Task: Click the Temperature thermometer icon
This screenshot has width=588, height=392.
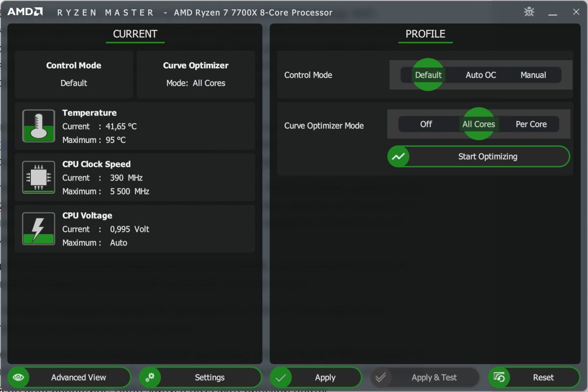Action: pos(38,126)
